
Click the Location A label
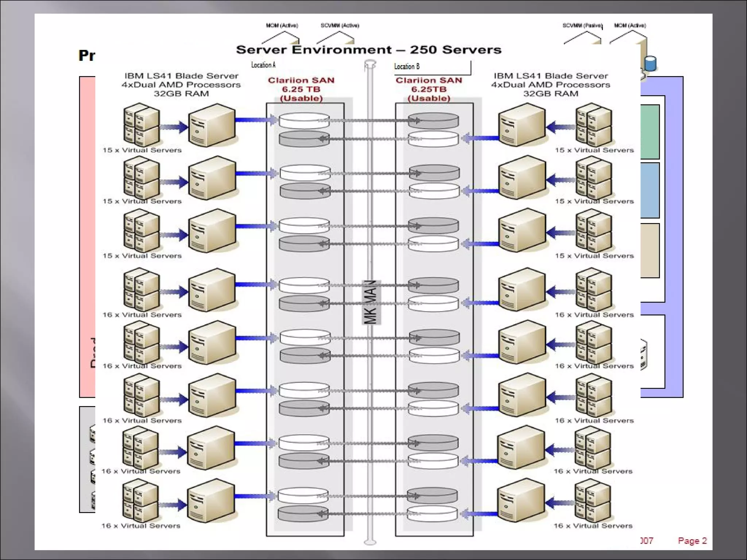pyautogui.click(x=263, y=65)
